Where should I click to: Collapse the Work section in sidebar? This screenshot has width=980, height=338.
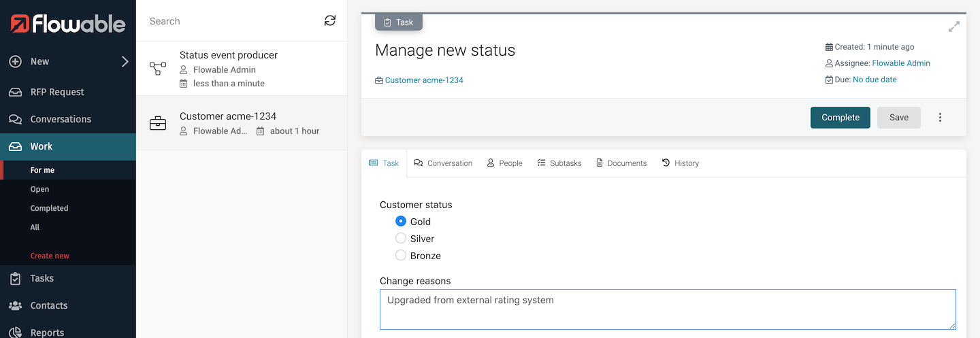(x=41, y=146)
